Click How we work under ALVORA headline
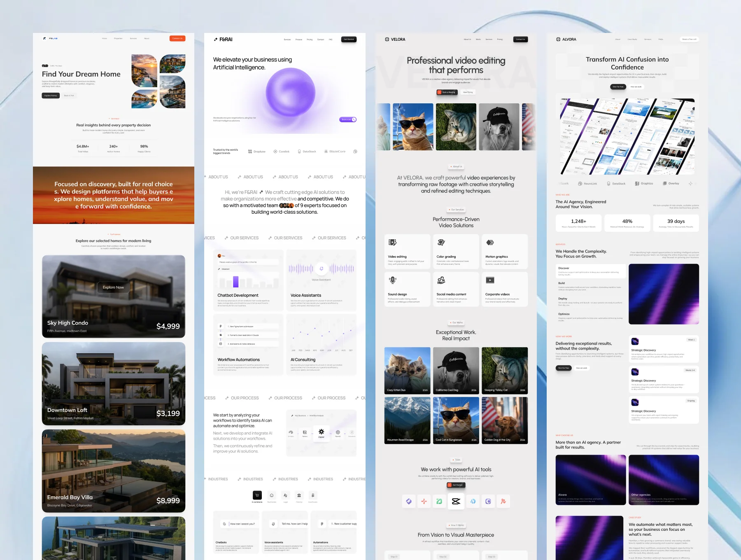The image size is (741, 560). (636, 87)
